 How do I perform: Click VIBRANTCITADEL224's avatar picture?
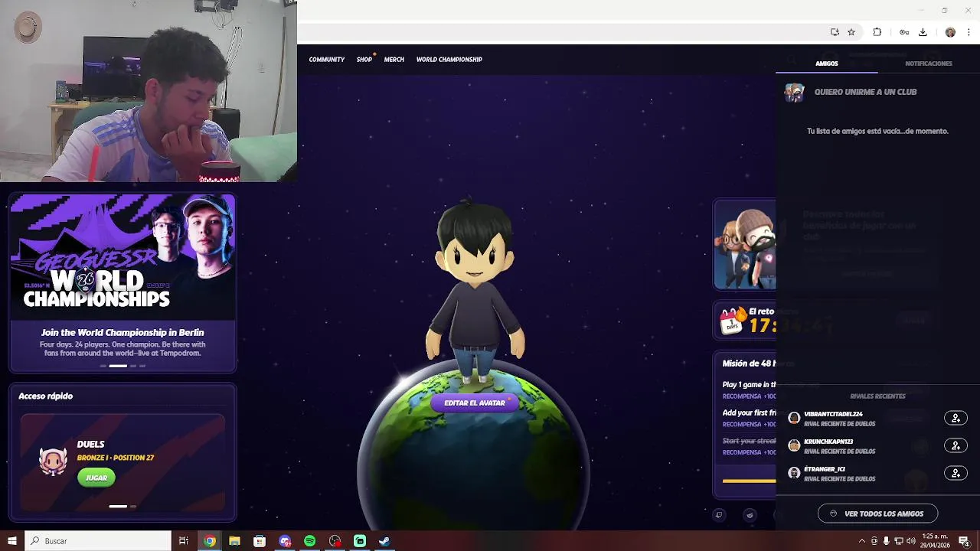coord(794,418)
